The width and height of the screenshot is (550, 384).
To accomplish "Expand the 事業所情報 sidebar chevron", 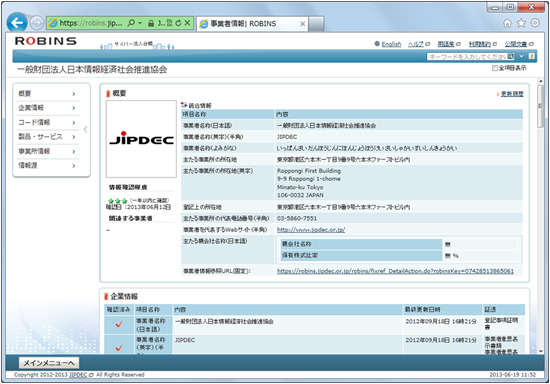I will tap(74, 151).
